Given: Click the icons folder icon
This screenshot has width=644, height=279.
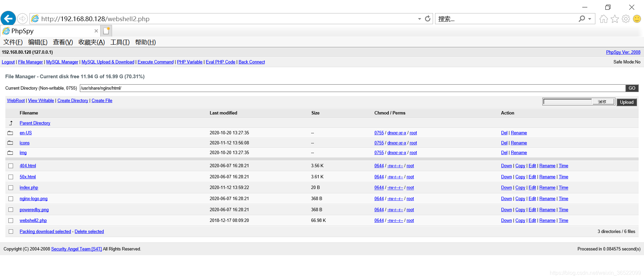Looking at the screenshot, I should 10,143.
